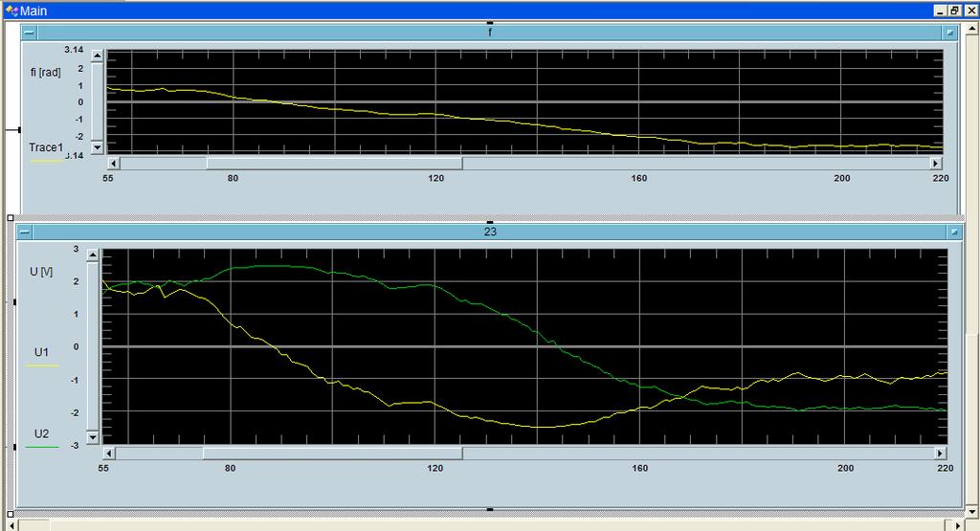Click the green U2 legend line
This screenshot has width=980, height=531.
42,448
